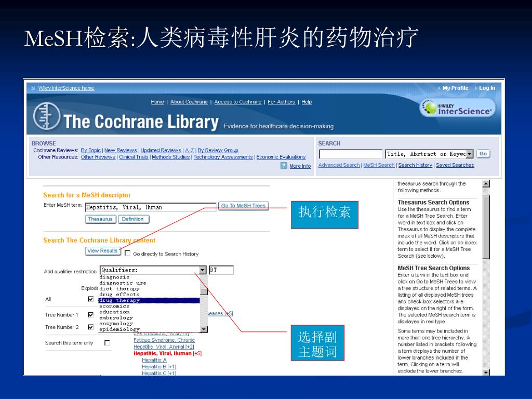Viewport: 532px width, 399px height.
Task: Click the View Results button
Action: [x=102, y=251]
